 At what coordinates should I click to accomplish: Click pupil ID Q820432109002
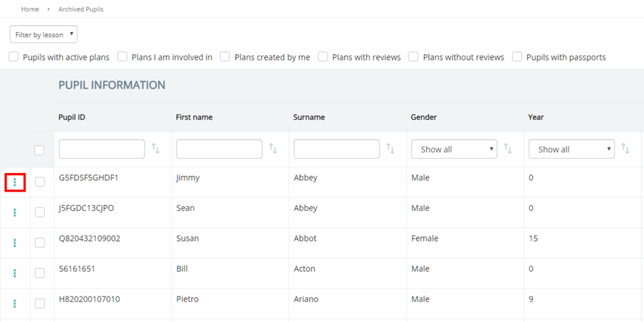90,239
